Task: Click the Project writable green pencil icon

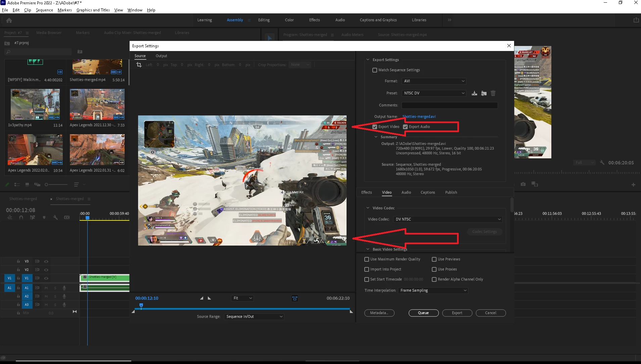Action: (x=7, y=185)
